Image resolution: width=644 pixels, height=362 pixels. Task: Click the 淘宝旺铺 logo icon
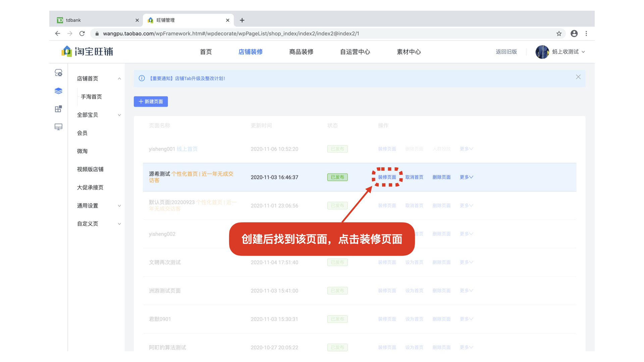coord(66,52)
